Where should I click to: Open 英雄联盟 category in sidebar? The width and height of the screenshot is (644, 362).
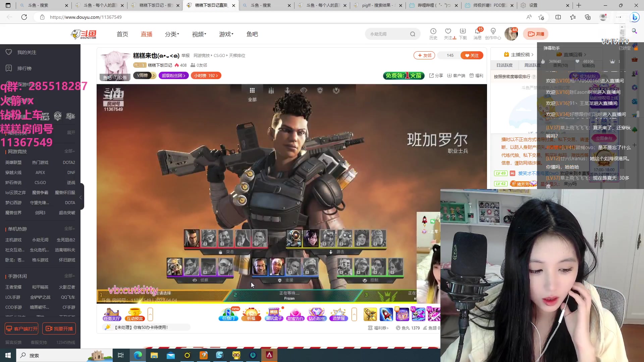[13, 163]
